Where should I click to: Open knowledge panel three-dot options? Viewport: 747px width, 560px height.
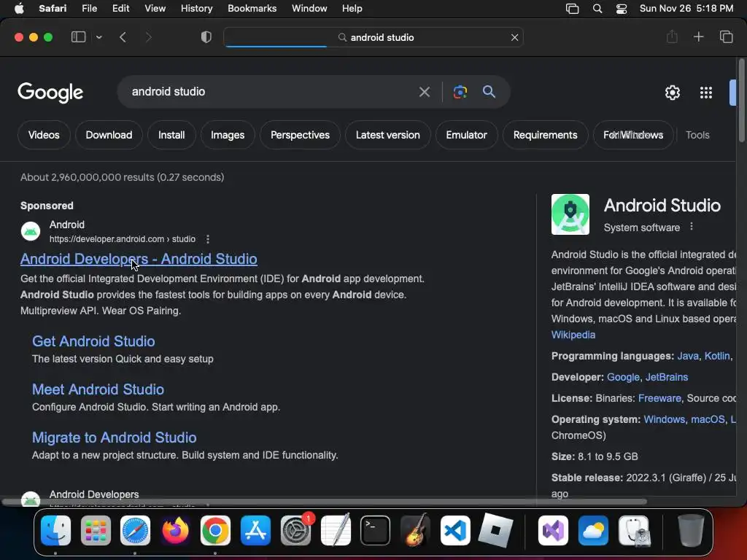click(692, 227)
